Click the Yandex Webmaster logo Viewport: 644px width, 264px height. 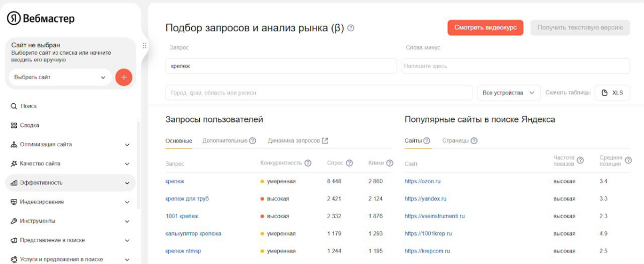click(x=40, y=19)
